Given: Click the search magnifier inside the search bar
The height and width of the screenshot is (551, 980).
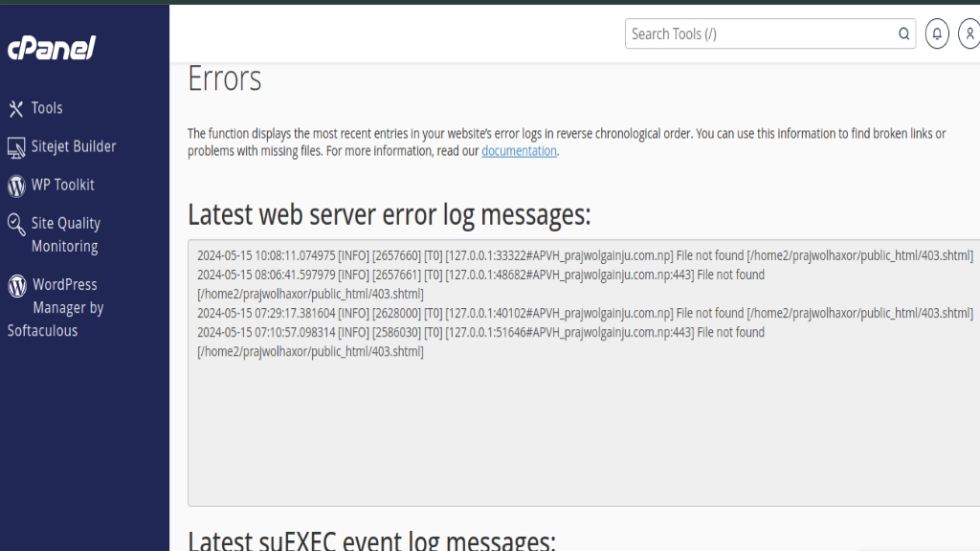Looking at the screenshot, I should click(x=902, y=33).
